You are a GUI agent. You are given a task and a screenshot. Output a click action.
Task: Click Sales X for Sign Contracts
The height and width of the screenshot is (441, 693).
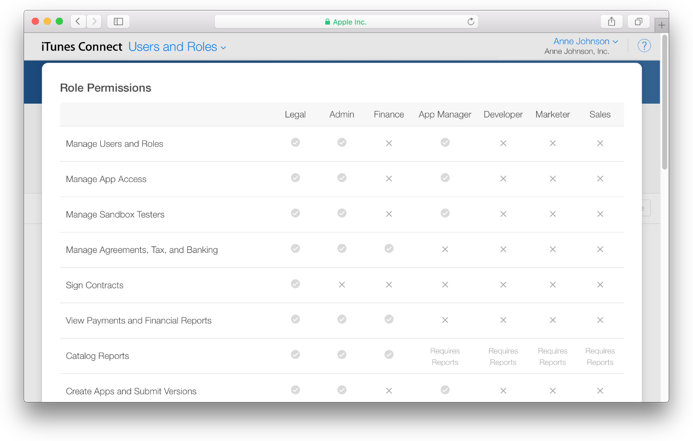point(600,285)
